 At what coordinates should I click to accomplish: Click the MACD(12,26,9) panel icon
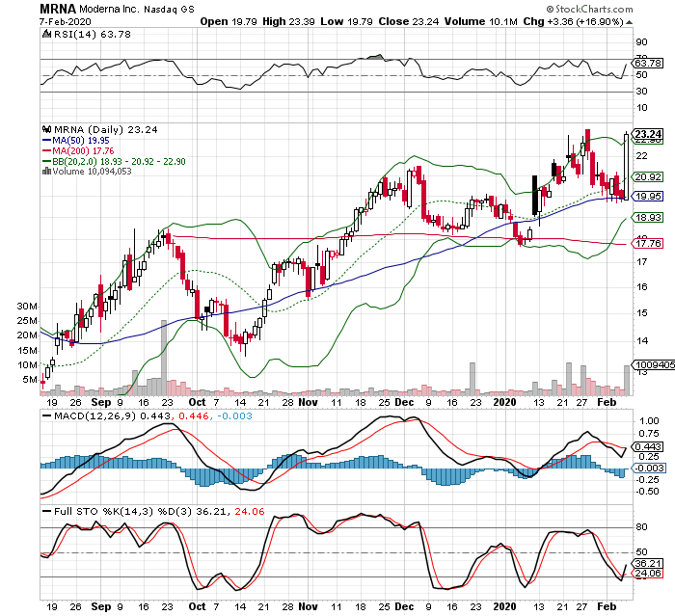(44, 415)
